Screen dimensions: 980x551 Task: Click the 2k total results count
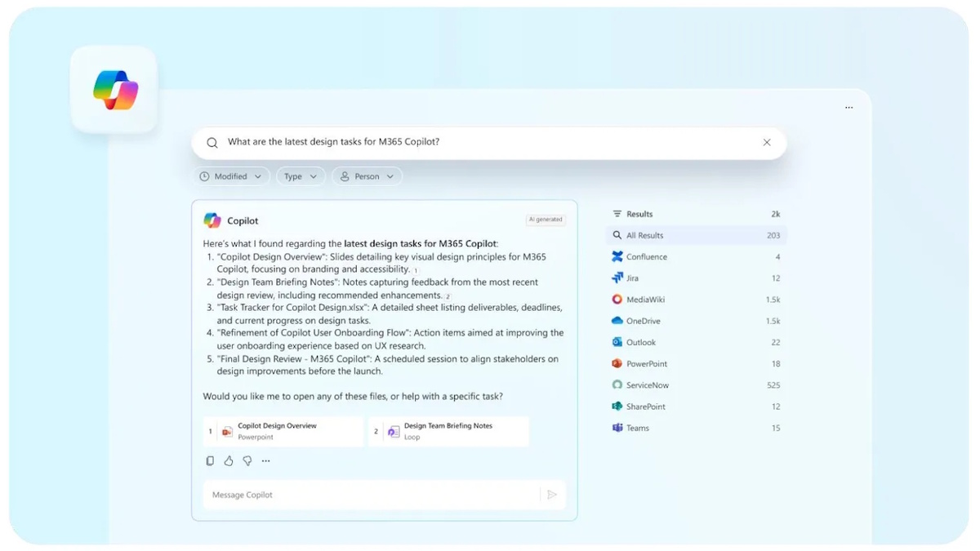click(x=776, y=214)
